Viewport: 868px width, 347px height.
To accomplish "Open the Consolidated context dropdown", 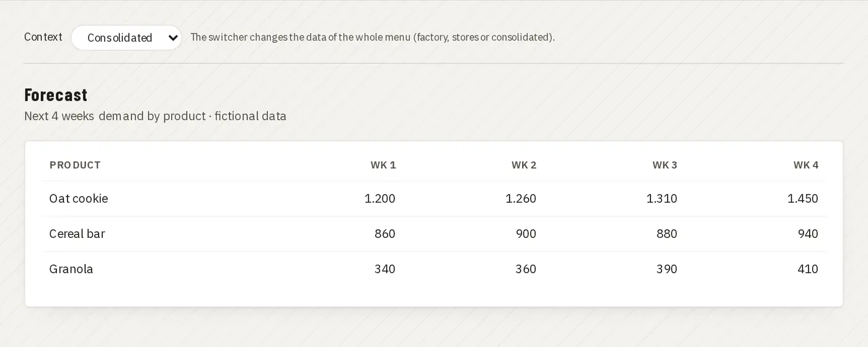I will tap(126, 38).
